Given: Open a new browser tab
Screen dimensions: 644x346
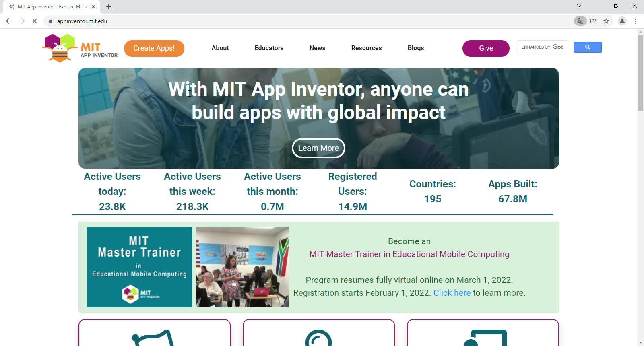Looking at the screenshot, I should (109, 7).
